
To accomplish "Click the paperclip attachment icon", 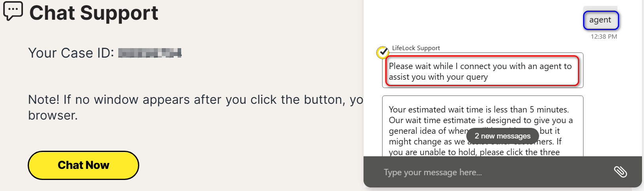I will (620, 172).
